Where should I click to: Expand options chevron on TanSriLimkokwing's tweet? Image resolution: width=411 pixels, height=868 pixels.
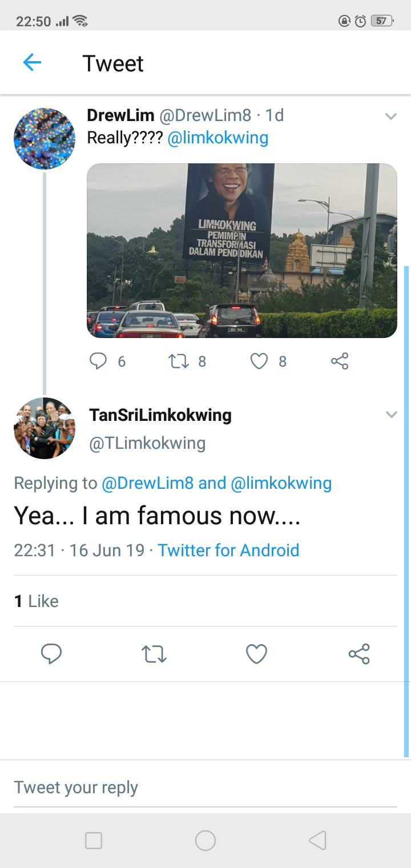pos(391,415)
